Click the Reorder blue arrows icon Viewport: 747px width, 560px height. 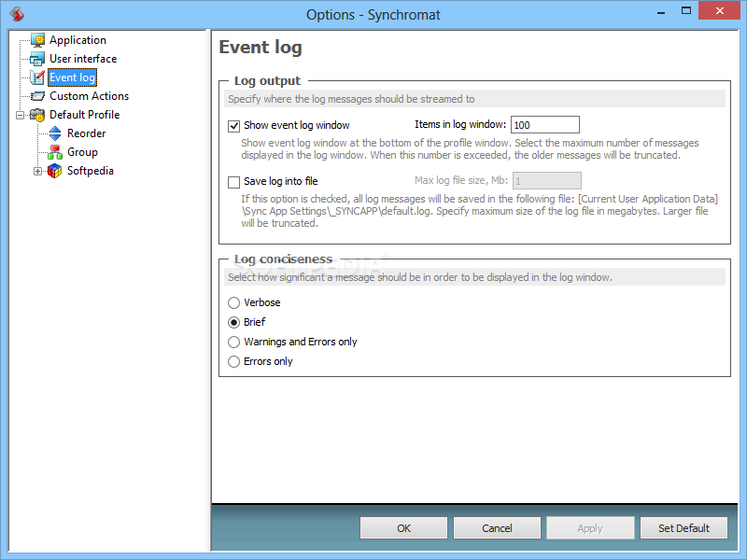pos(55,133)
